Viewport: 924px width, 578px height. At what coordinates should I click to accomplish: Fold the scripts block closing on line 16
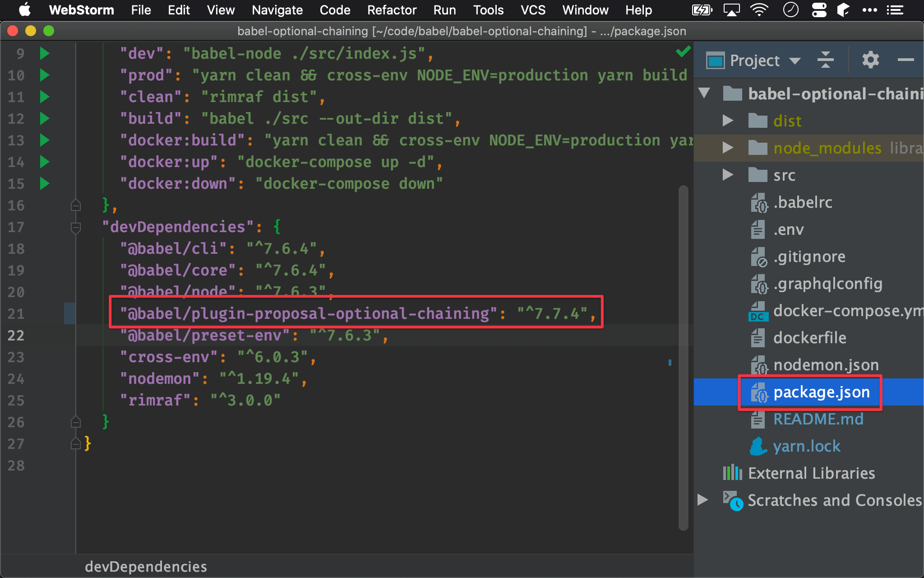click(x=76, y=205)
